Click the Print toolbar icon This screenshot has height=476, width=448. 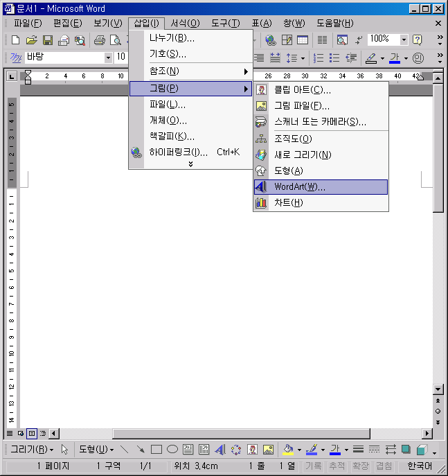[x=99, y=40]
